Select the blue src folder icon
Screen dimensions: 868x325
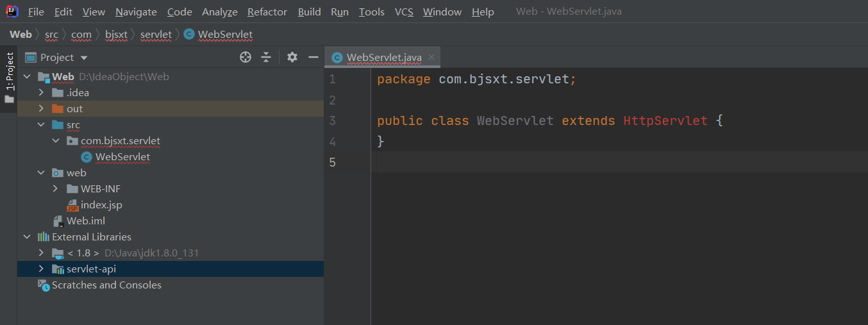tap(58, 125)
